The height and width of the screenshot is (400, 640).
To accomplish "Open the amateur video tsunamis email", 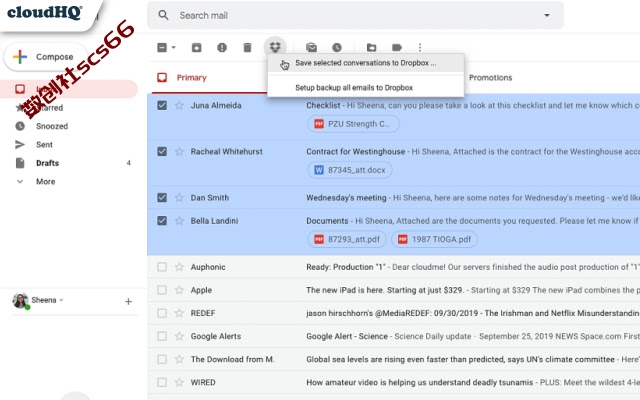I will tap(420, 382).
